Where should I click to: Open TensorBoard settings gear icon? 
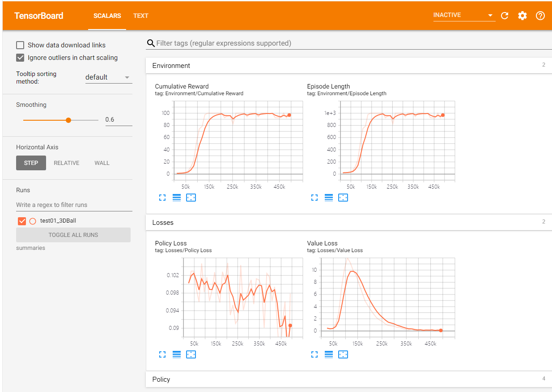click(x=522, y=16)
